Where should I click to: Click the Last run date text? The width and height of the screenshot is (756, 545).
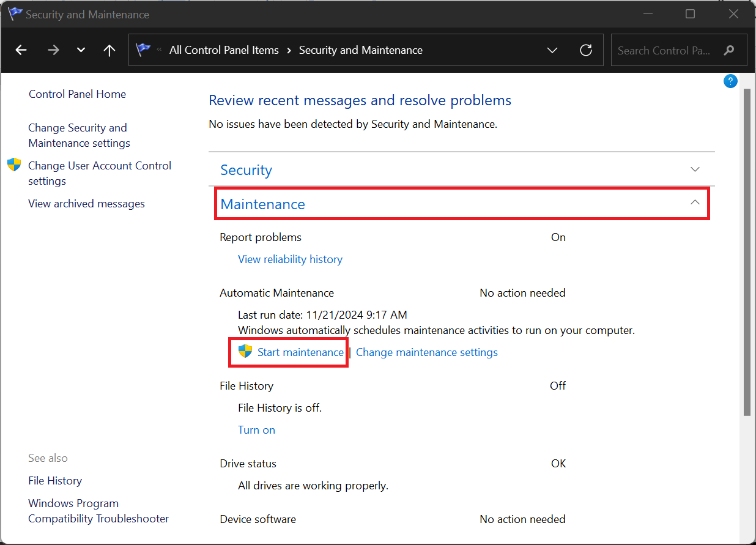(322, 315)
